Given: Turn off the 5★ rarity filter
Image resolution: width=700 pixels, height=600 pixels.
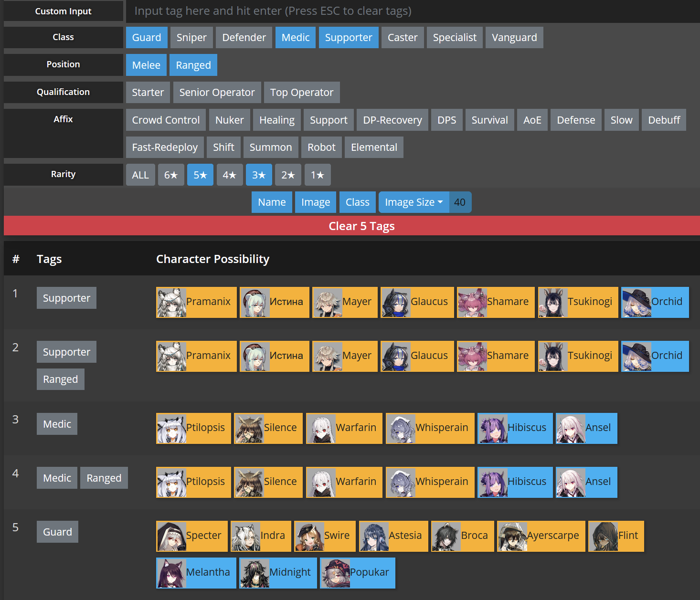Looking at the screenshot, I should tap(200, 175).
